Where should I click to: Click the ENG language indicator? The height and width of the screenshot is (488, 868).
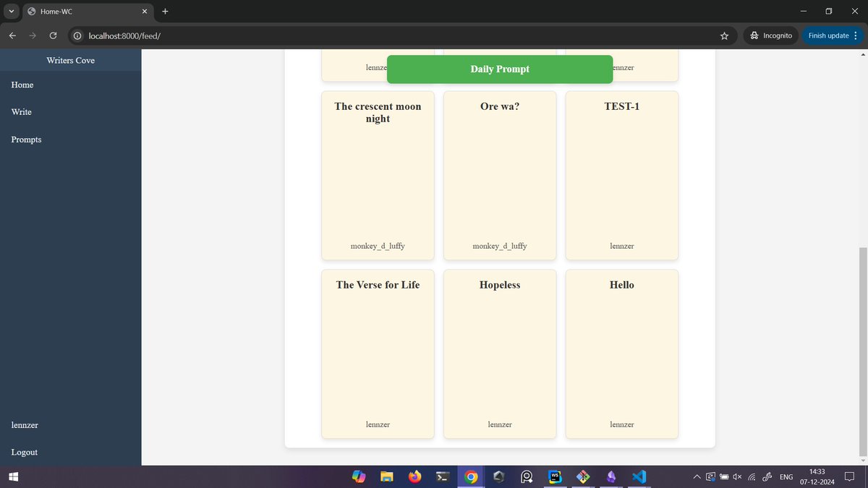tap(786, 477)
